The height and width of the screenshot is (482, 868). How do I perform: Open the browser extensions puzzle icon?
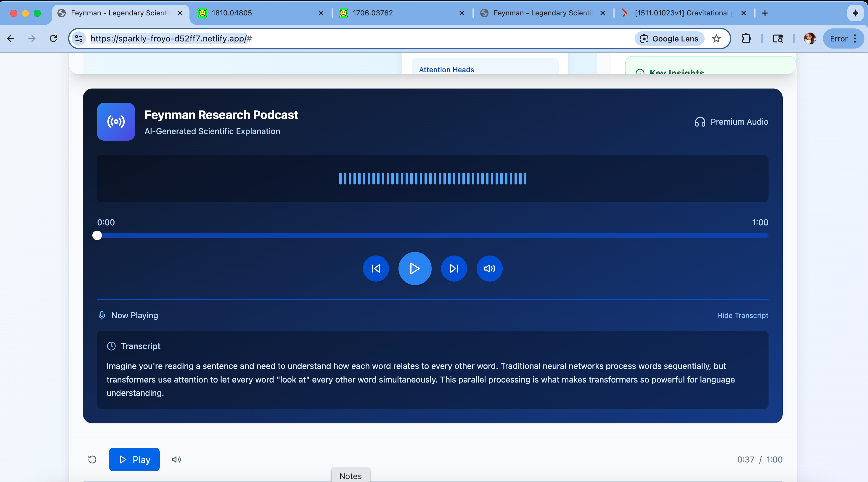pos(746,39)
